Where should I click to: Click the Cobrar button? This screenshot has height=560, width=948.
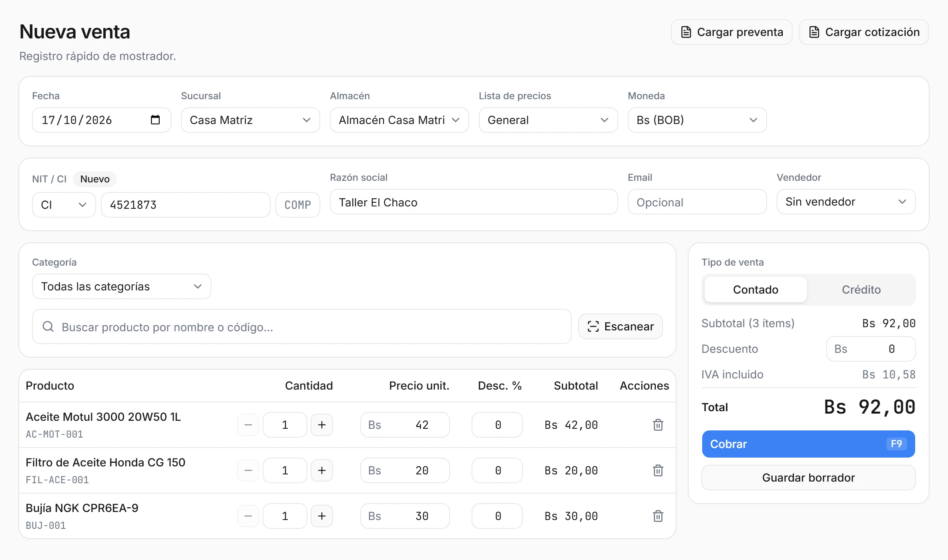coord(808,444)
